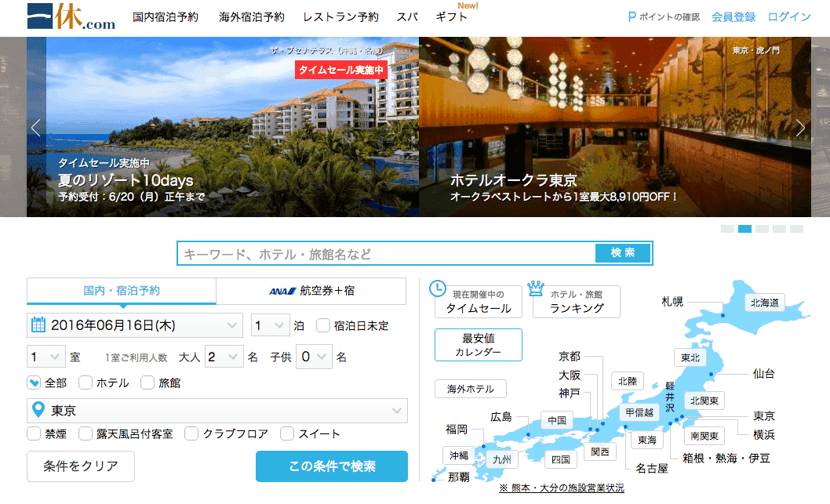Select 北陸 region on map
The height and width of the screenshot is (504, 830).
pos(628,381)
